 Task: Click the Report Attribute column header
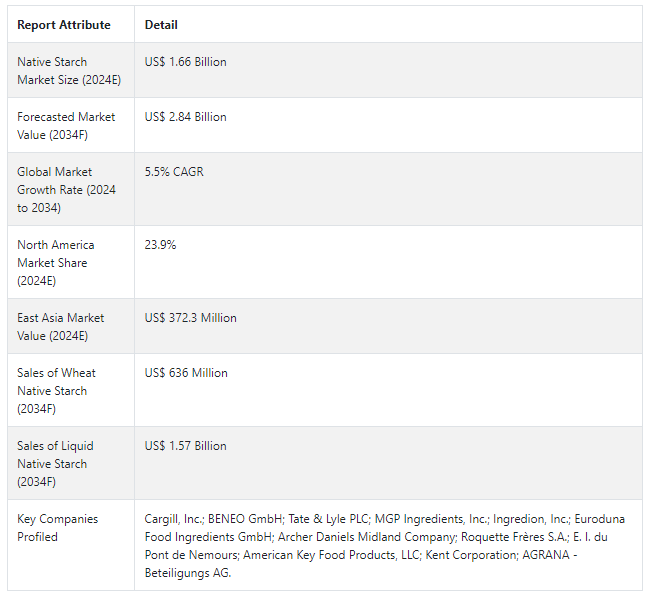tap(64, 25)
